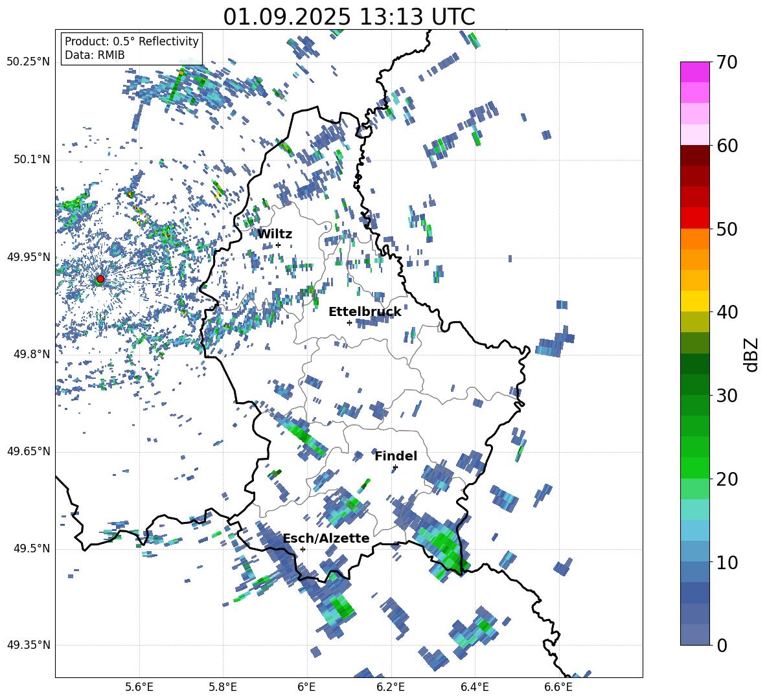The image size is (767, 700).
Task: Click the Findel city label
Action: click(x=396, y=456)
